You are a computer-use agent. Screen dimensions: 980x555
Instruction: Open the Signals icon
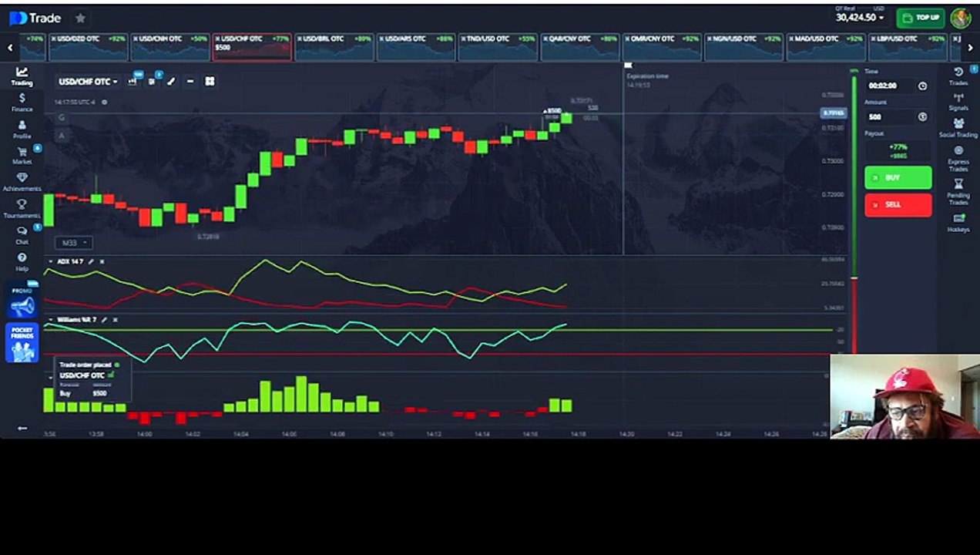(x=958, y=102)
